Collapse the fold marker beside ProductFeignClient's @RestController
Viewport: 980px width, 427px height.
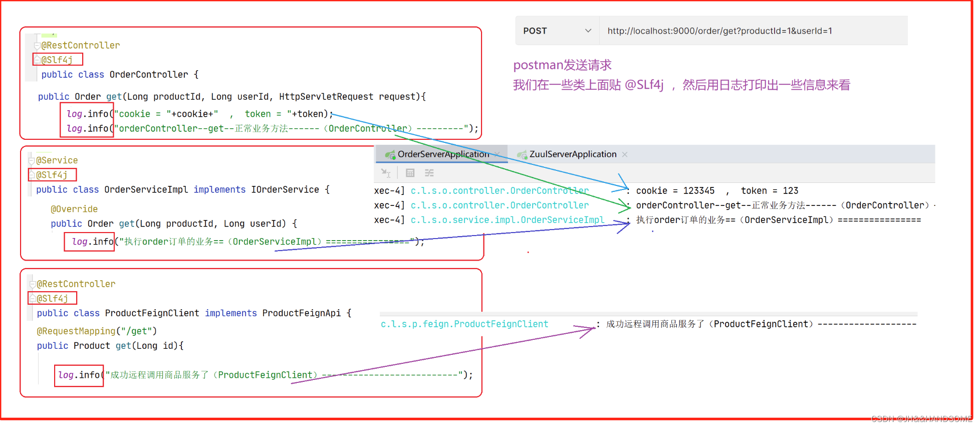pos(33,284)
